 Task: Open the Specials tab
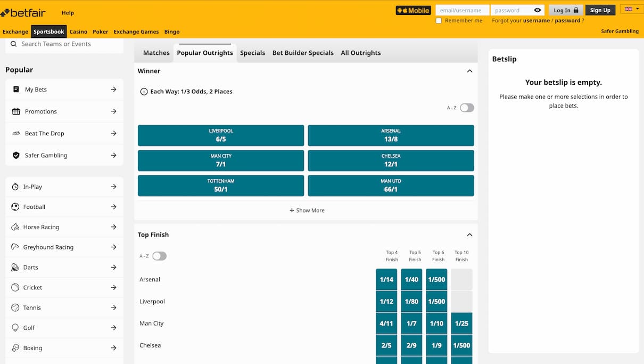click(252, 53)
